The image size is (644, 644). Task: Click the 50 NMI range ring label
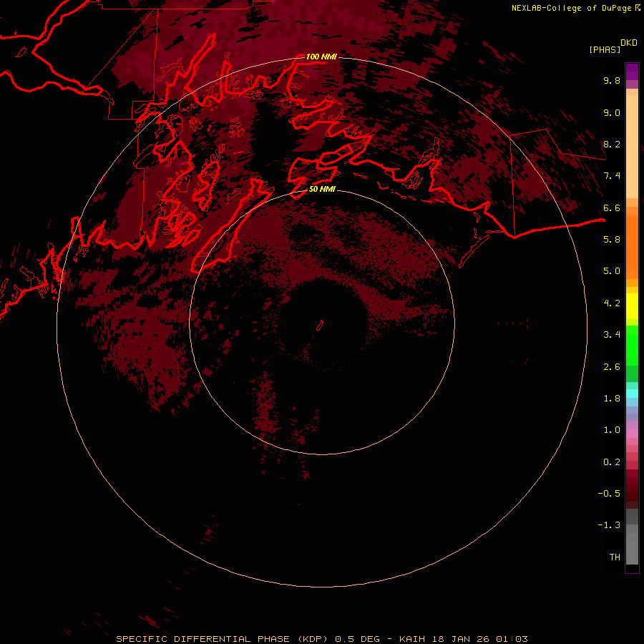click(321, 189)
